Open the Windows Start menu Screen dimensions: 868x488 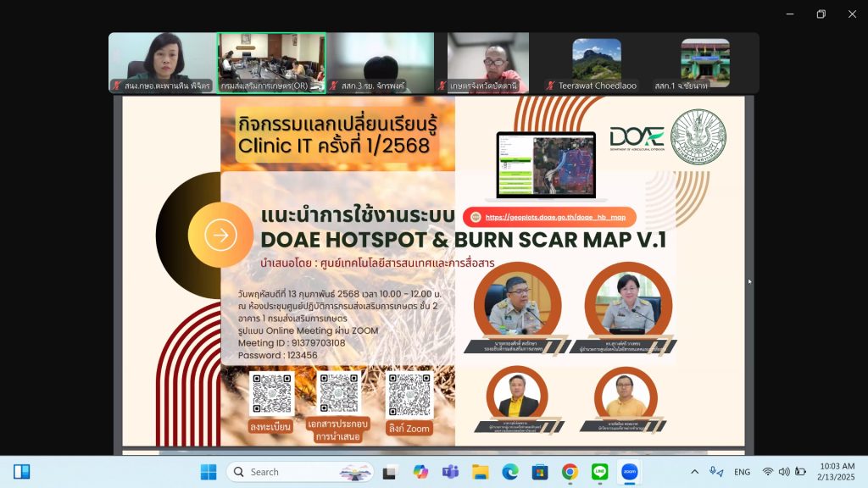[x=209, y=472]
